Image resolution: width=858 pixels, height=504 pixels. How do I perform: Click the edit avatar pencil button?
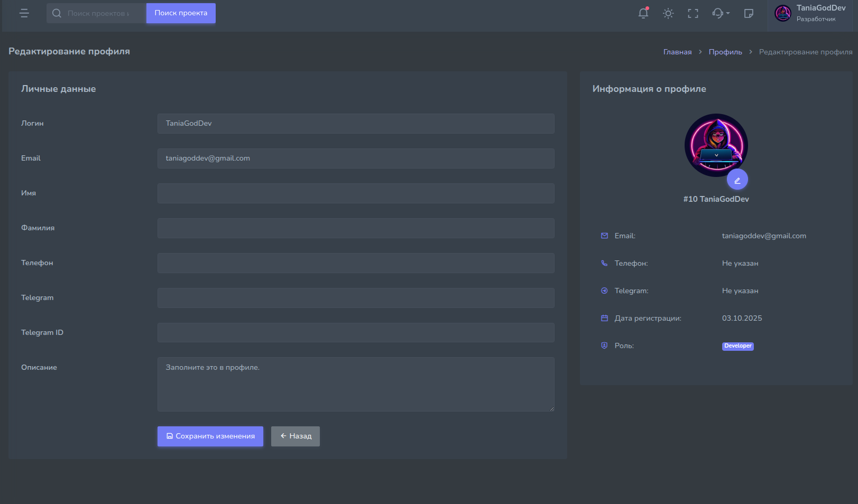tap(737, 180)
